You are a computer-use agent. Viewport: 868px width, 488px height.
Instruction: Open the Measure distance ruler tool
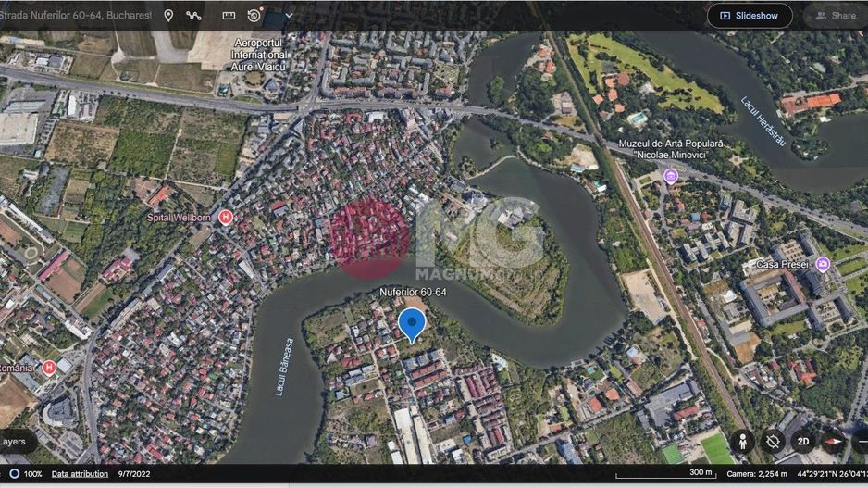coord(229,16)
